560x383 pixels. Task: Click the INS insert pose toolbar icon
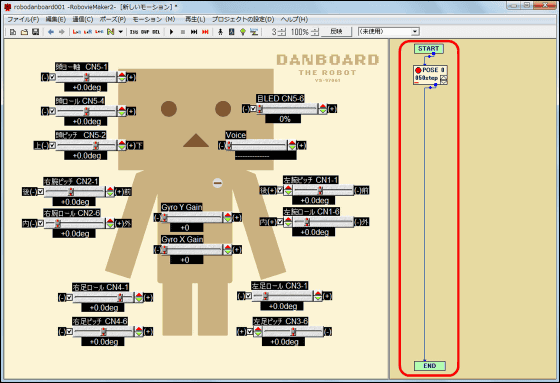[134, 32]
